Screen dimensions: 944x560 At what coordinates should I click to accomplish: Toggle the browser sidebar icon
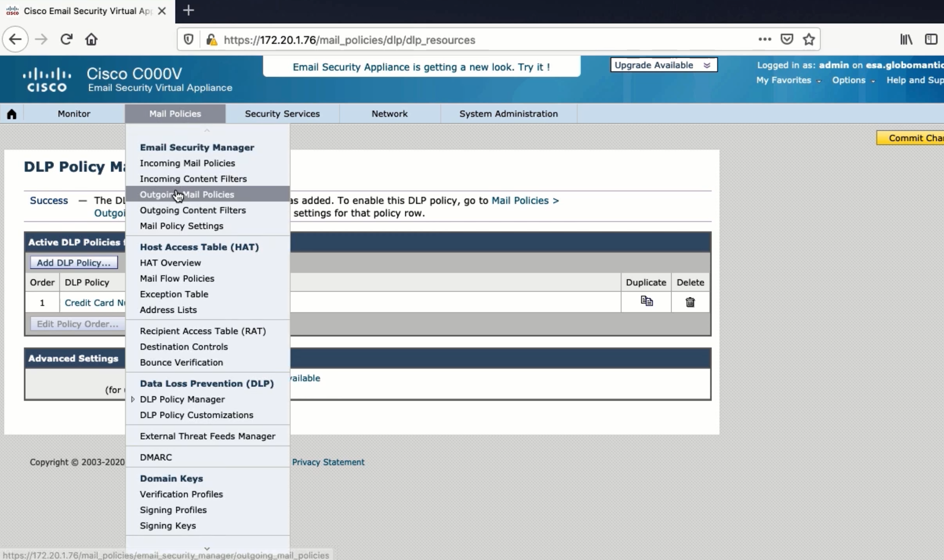click(931, 40)
